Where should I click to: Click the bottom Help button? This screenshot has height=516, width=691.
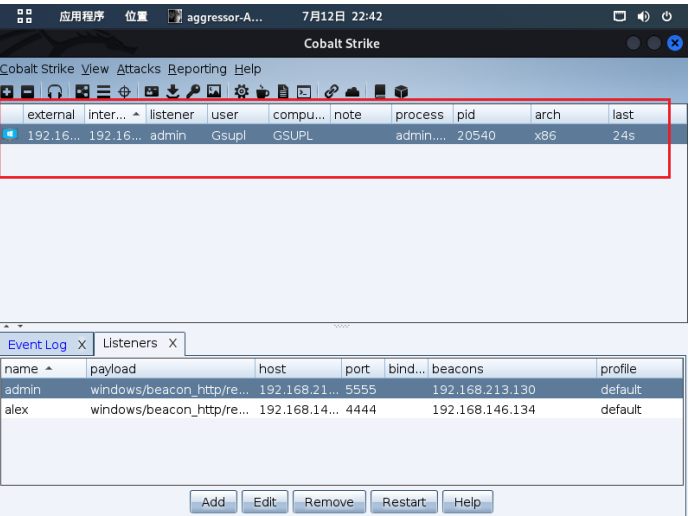coord(468,502)
